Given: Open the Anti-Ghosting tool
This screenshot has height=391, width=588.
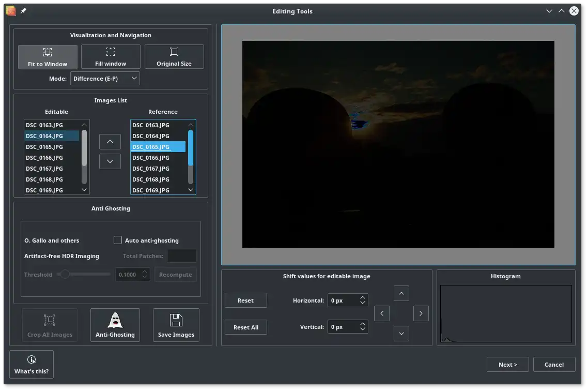Looking at the screenshot, I should pos(115,325).
